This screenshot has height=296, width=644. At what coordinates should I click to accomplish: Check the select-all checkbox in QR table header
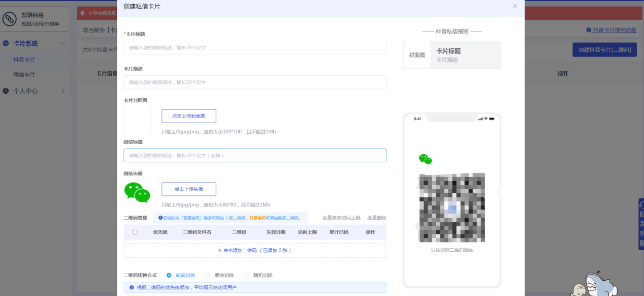(135, 232)
